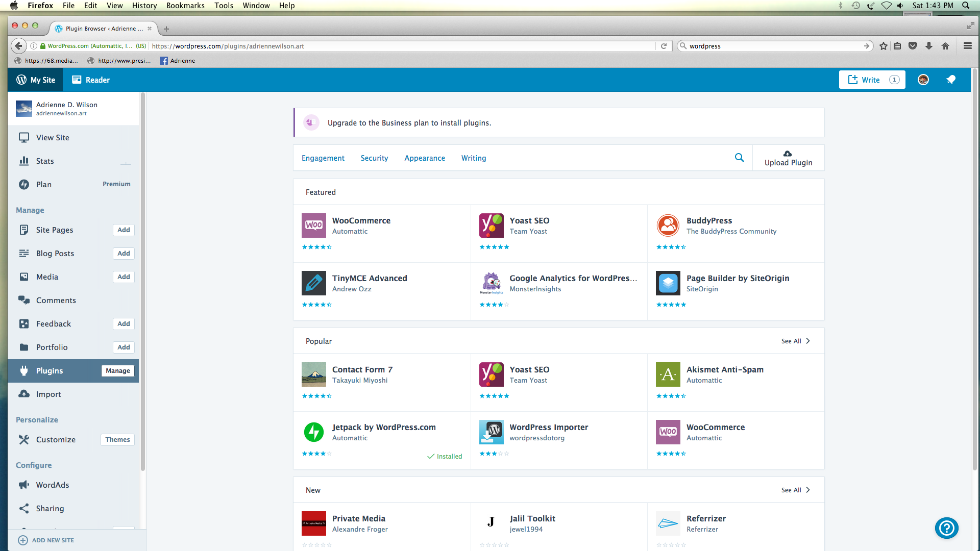Bookmark this page with the star icon

pyautogui.click(x=884, y=46)
